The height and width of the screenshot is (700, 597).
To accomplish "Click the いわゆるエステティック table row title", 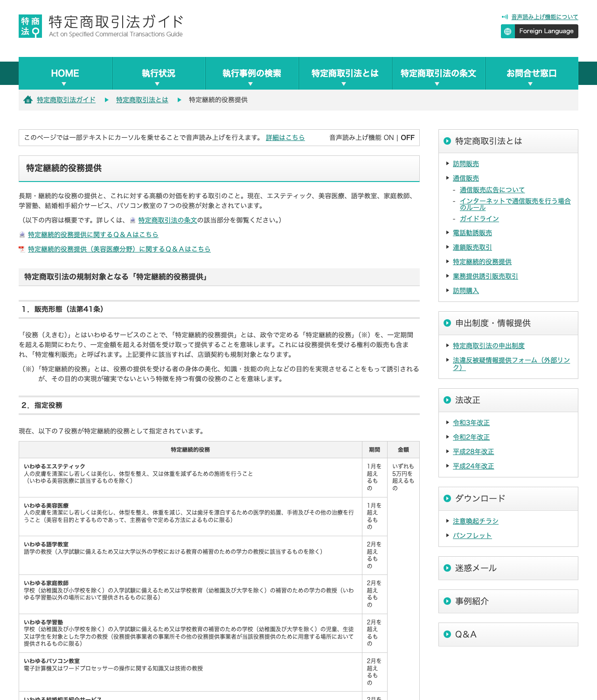I will (55, 466).
